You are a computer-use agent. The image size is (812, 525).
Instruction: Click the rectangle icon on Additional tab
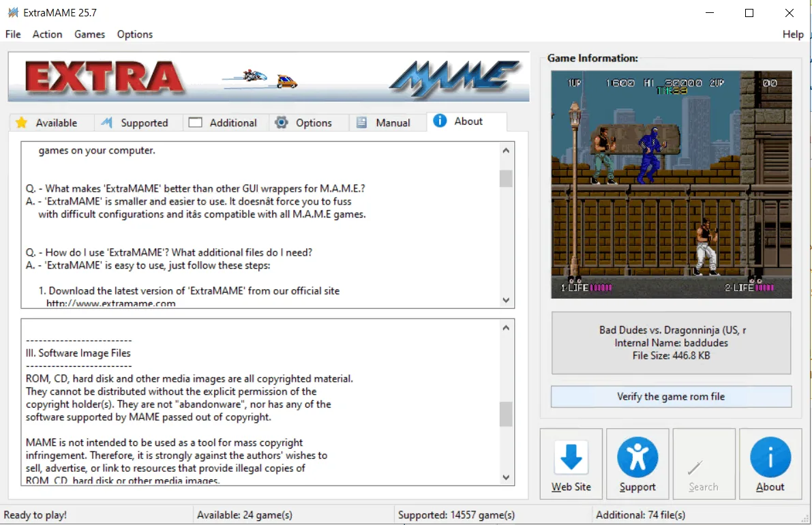[x=195, y=123]
